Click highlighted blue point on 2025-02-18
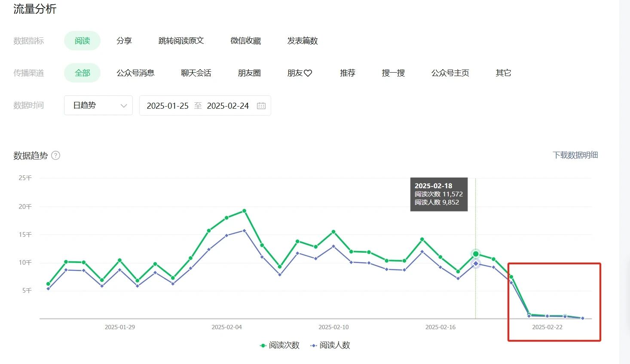Screen dimensions: 630x364 (476, 264)
